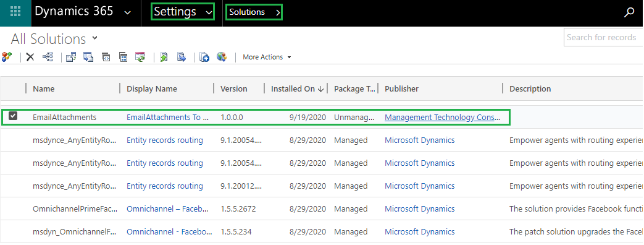This screenshot has height=245, width=644.
Task: Click the Export solution blue-arrow icon
Action: [x=182, y=57]
